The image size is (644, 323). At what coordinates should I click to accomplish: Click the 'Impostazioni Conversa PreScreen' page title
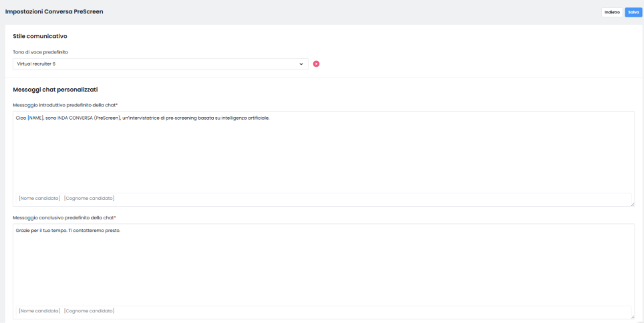(54, 11)
